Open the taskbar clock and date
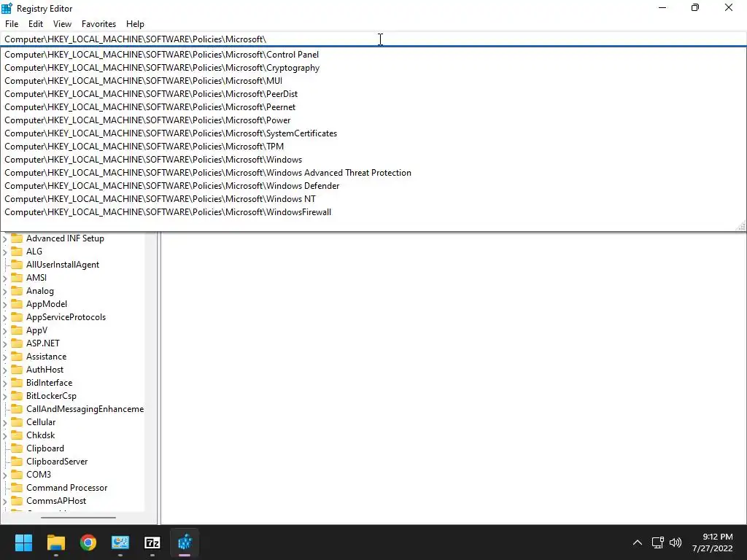Screen dimensions: 747x560 [x=713, y=542]
